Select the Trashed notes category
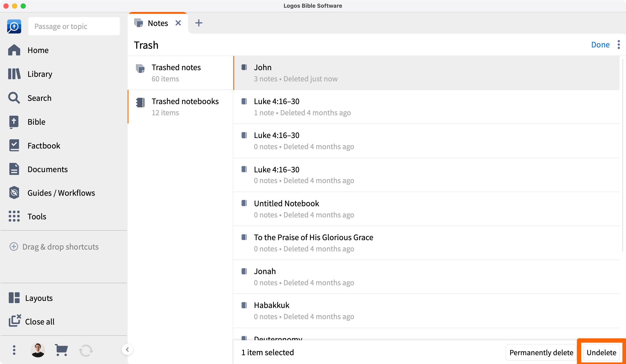Viewport: 626px width, 364px height. 180,73
